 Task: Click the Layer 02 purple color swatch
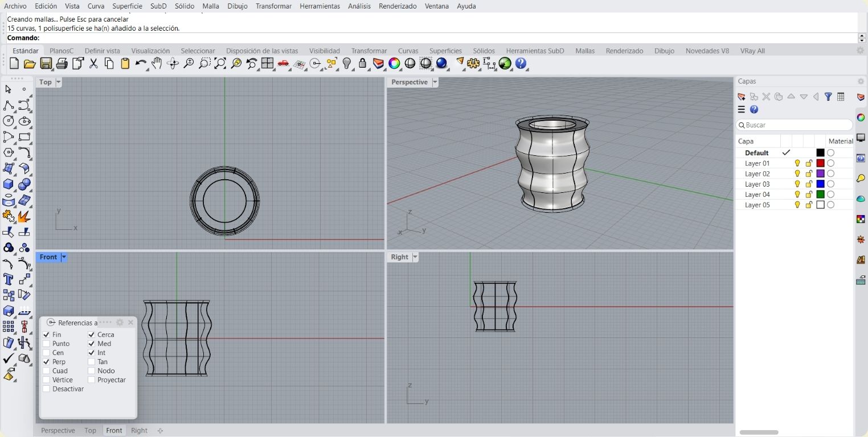click(x=820, y=174)
